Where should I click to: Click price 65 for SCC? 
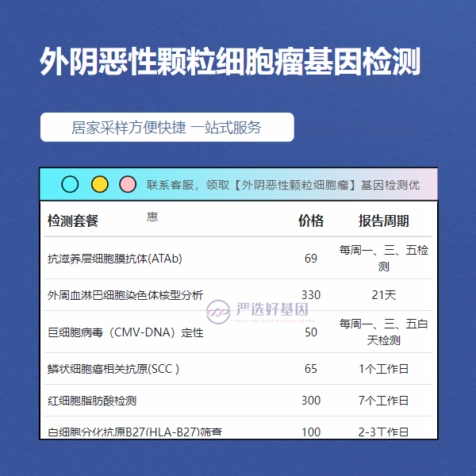click(311, 369)
